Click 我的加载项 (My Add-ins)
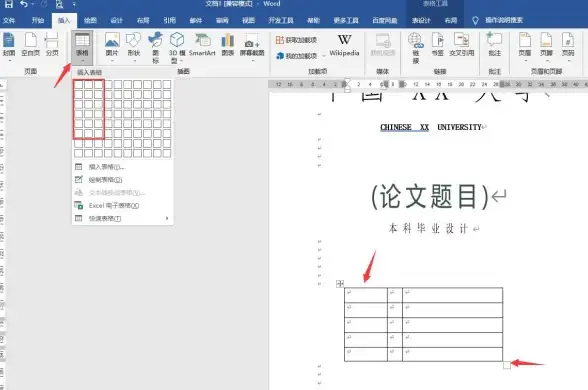Screen dimensions: 588x390 point(296,56)
